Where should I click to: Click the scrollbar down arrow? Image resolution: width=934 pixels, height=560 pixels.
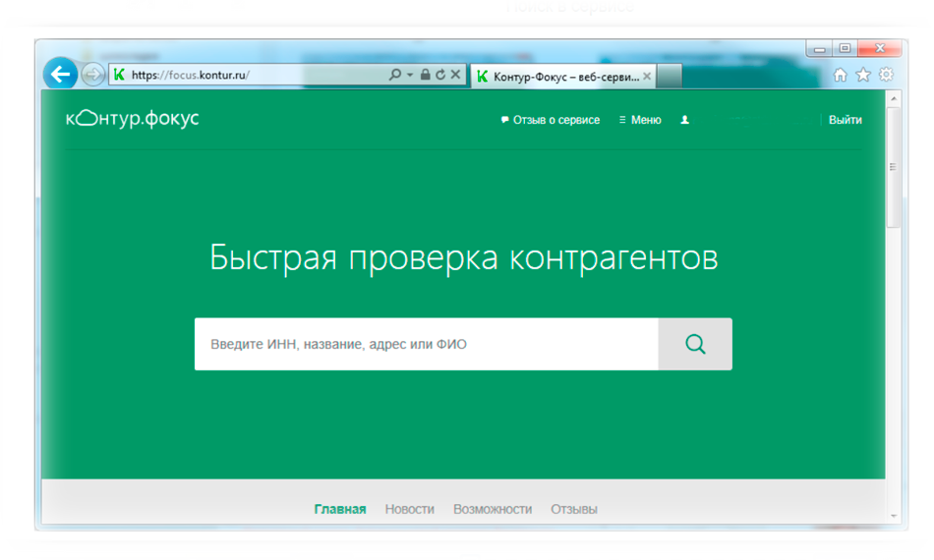click(x=894, y=516)
